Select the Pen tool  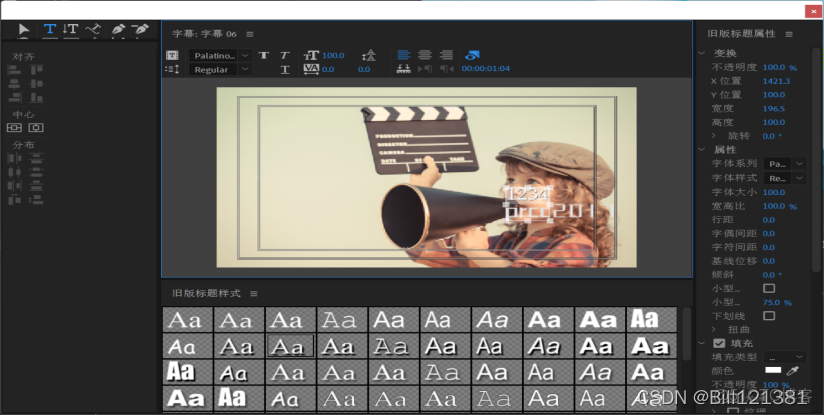(118, 31)
